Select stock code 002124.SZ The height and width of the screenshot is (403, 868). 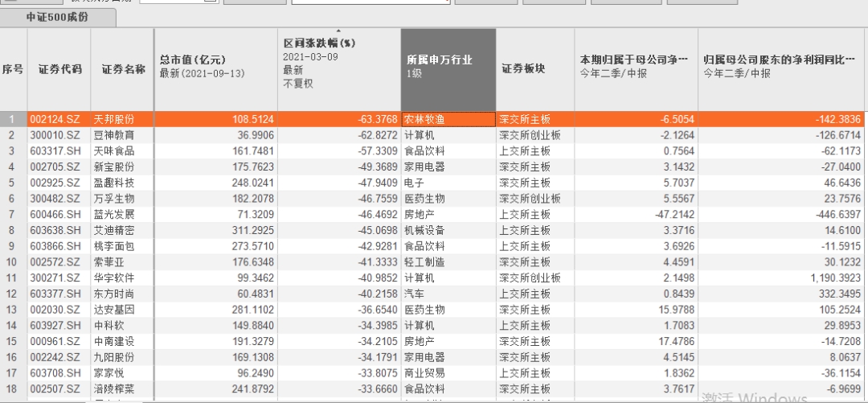coord(59,119)
